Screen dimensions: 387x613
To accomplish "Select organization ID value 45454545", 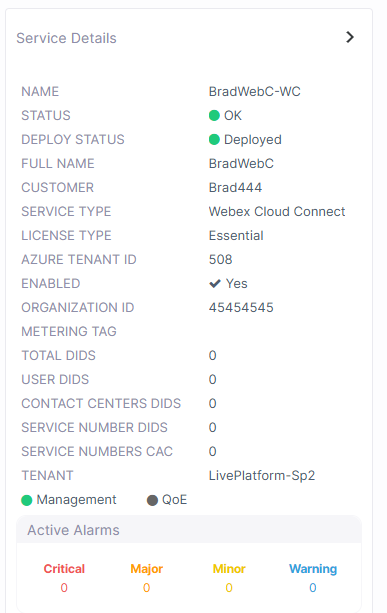I will click(241, 308).
